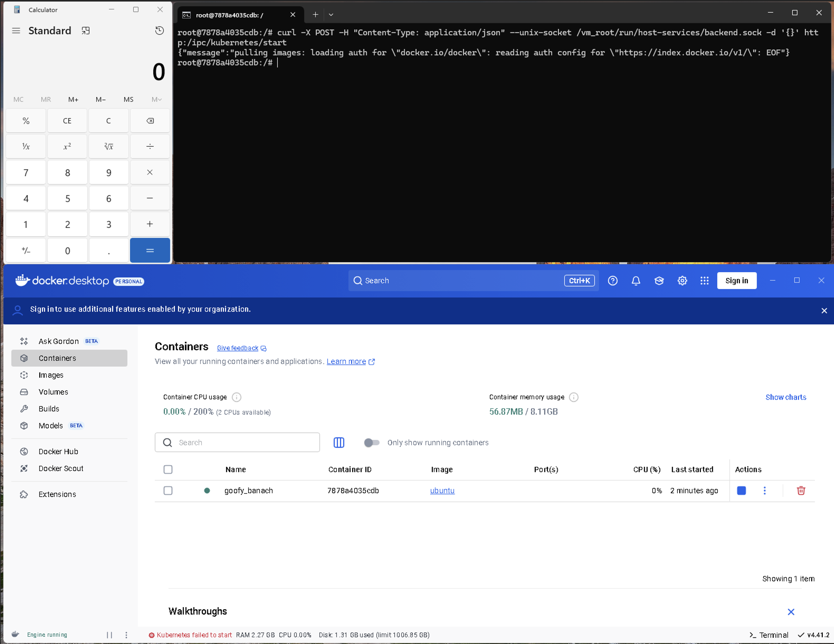Open the calculator memory list dropdown
Screen dimensions: 834x644
tap(156, 99)
